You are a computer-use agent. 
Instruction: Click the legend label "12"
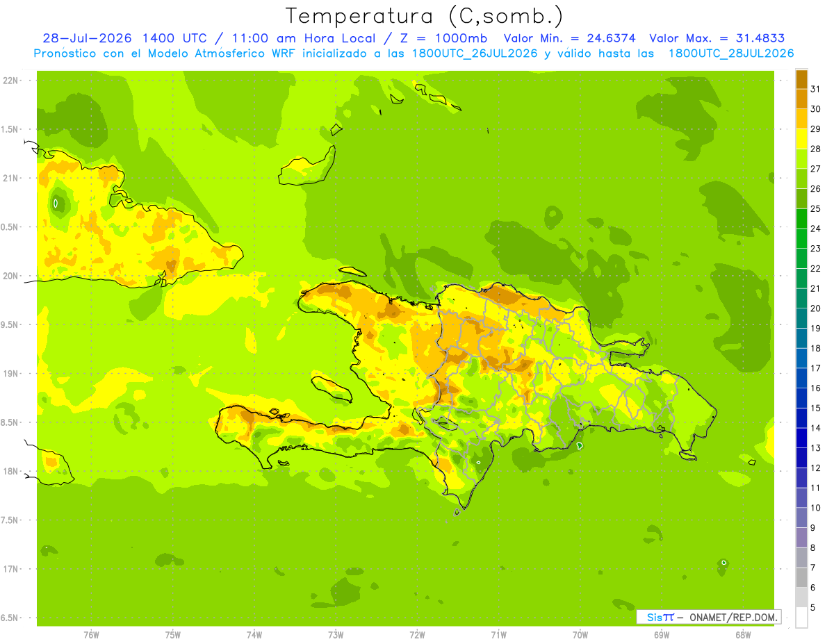[815, 468]
